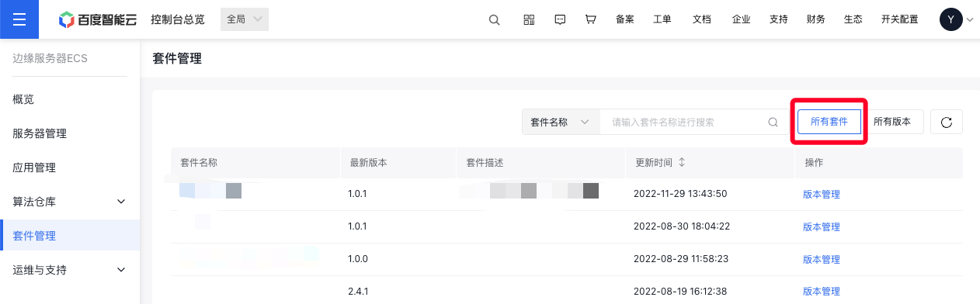This screenshot has height=304, width=980.
Task: Open 版本管理 for the 2022-11-29 row
Action: pos(822,195)
